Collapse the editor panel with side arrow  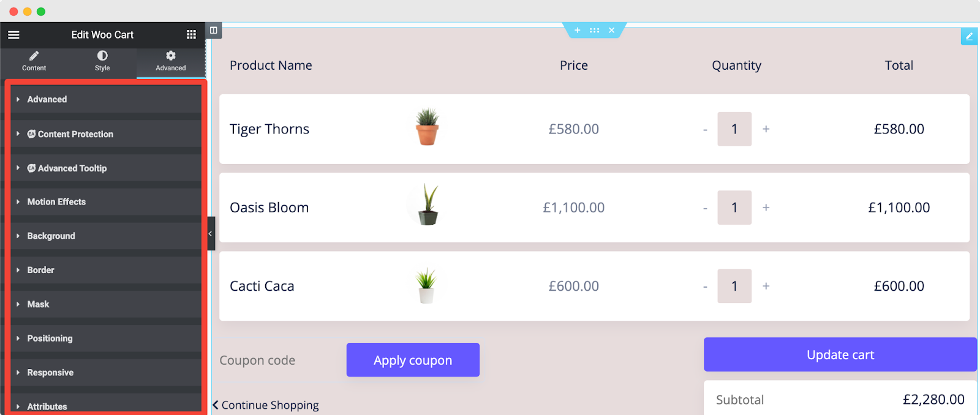(x=211, y=233)
